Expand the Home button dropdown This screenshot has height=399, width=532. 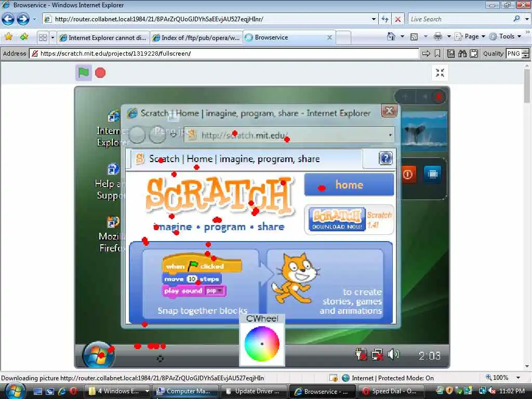pyautogui.click(x=403, y=36)
